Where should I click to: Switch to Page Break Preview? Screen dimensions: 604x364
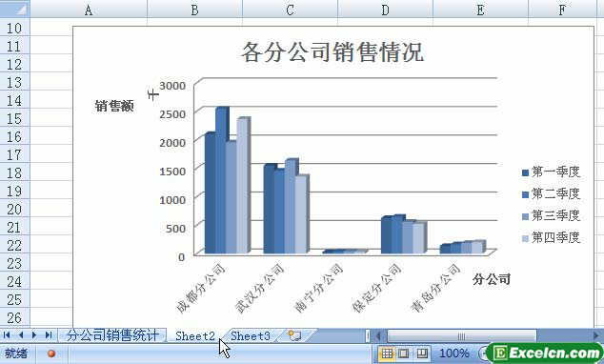coord(422,353)
